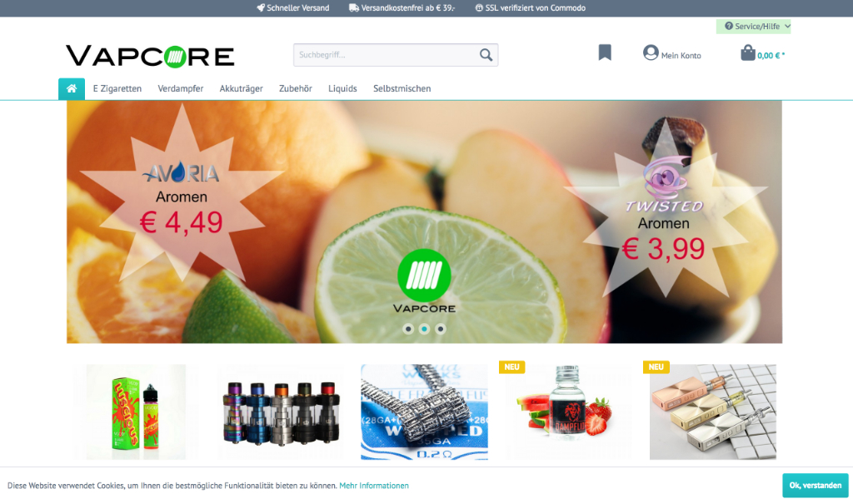Click the home icon in navigation
Image resolution: width=853 pixels, height=504 pixels.
pos(72,88)
